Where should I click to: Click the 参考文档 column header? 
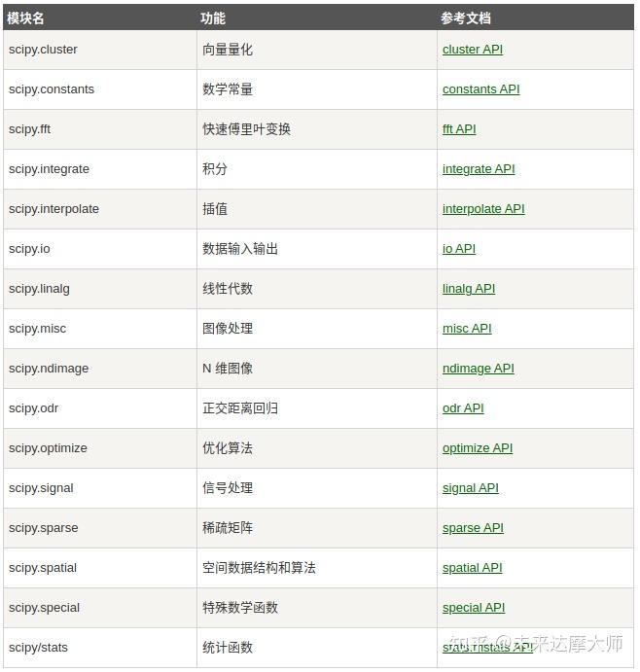[465, 18]
